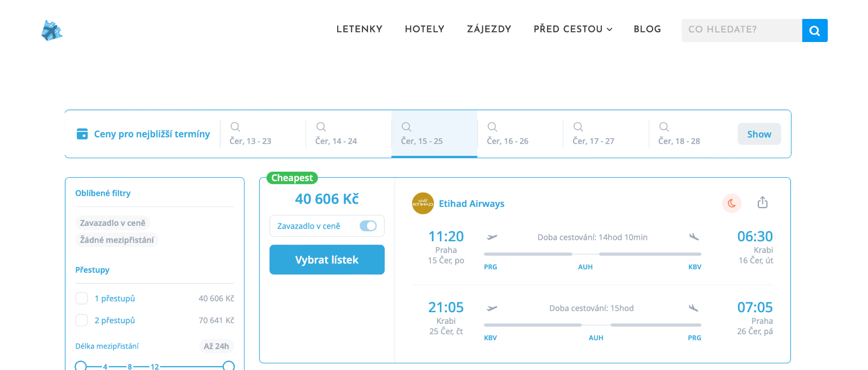Click the Co hledáte search field
This screenshot has height=370, width=868.
coord(741,30)
